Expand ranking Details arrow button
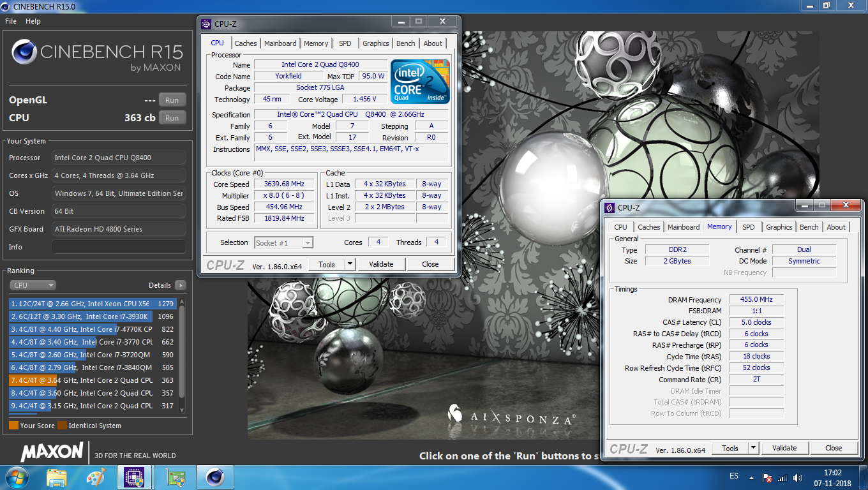The height and width of the screenshot is (490, 868). pyautogui.click(x=181, y=285)
